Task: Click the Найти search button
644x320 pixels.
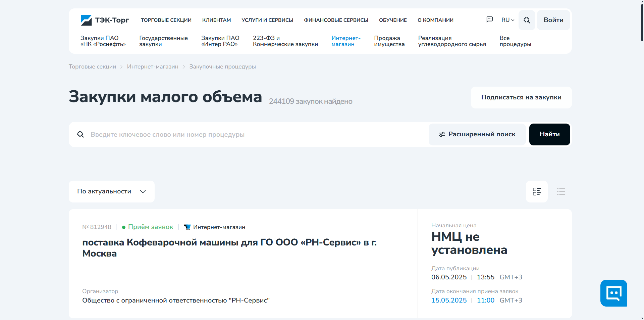Action: [x=549, y=134]
